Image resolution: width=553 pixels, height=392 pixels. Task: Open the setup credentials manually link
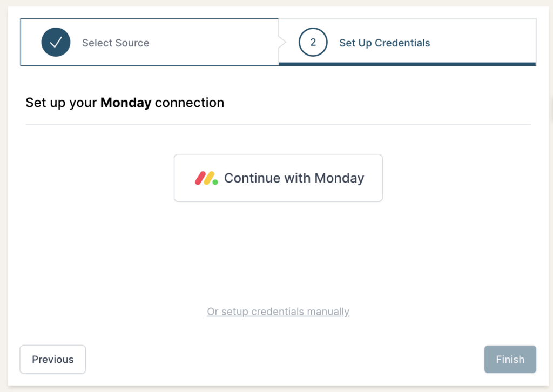point(278,312)
